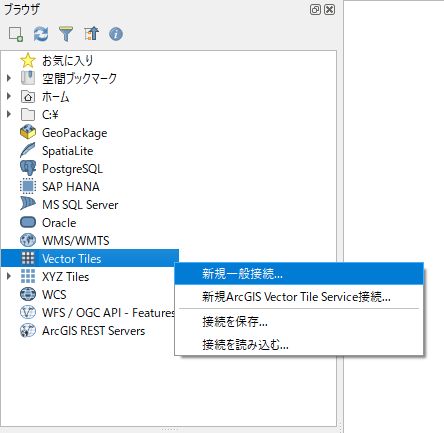Viewport: 444px width, 433px height.
Task: Toggle the properties widget info icon
Action: [116, 34]
